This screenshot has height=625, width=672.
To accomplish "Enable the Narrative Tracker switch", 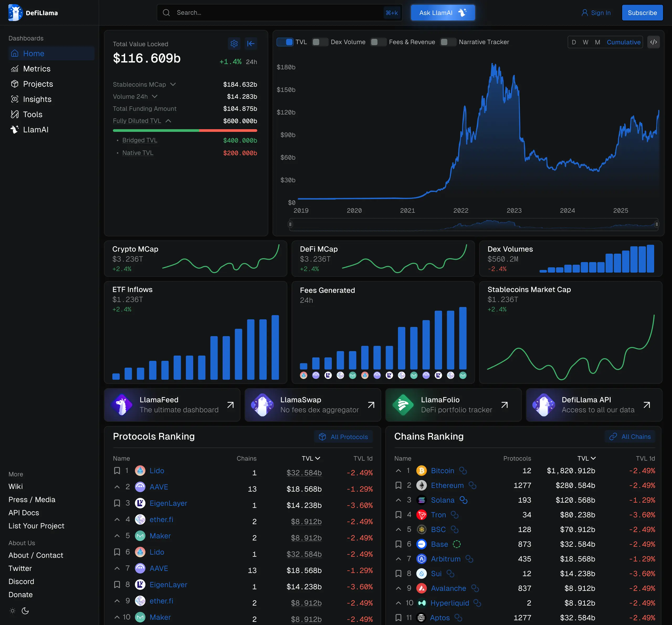I will [x=448, y=42].
